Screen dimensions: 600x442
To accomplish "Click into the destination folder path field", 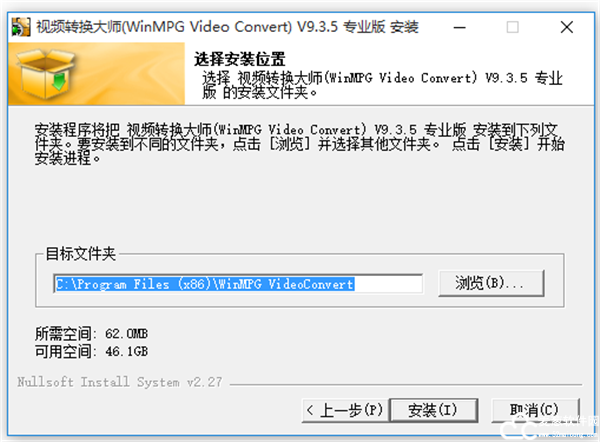I will [238, 284].
